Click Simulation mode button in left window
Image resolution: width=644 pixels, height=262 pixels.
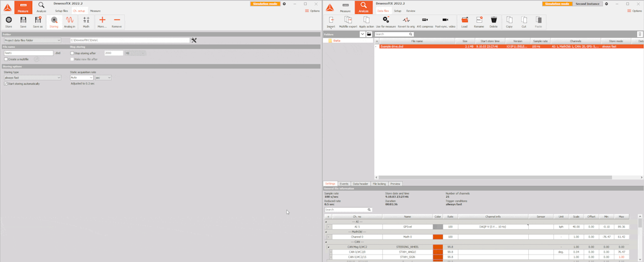coord(265,4)
